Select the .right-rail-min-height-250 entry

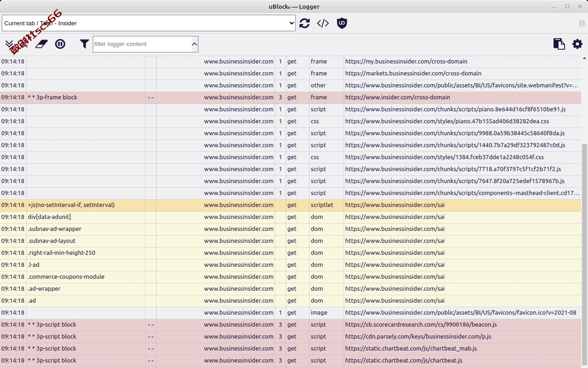coord(62,253)
